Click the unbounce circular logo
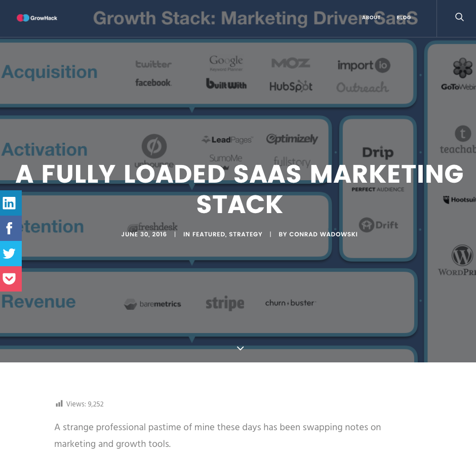This screenshot has height=454, width=476. (154, 146)
